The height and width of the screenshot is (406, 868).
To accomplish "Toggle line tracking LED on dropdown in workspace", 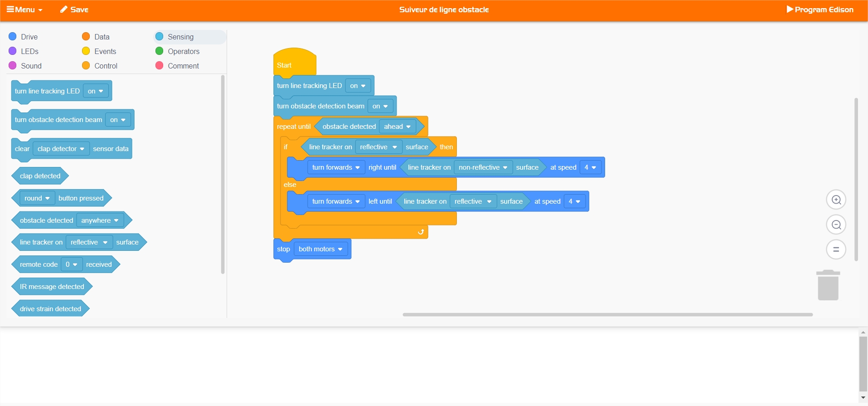I will [x=358, y=86].
